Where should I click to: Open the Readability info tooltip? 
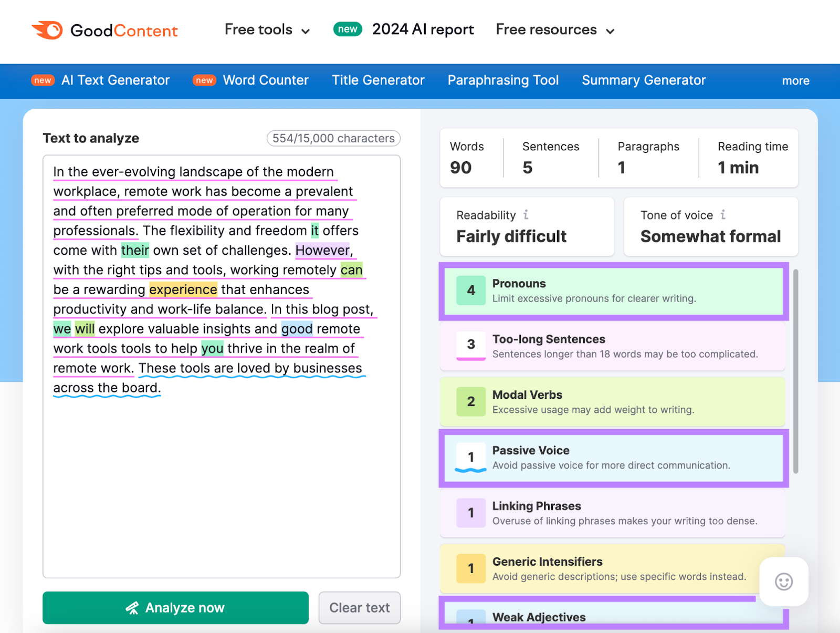click(527, 215)
